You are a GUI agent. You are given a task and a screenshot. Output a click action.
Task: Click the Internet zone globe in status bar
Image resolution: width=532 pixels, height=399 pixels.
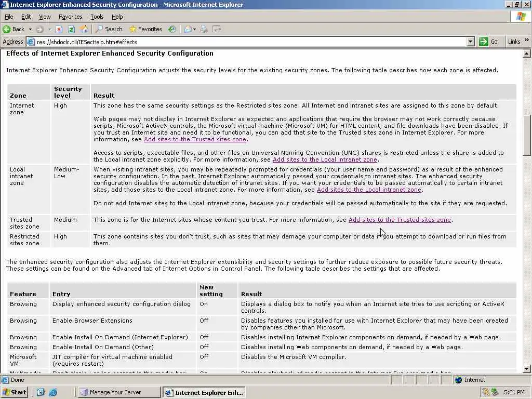[459, 380]
